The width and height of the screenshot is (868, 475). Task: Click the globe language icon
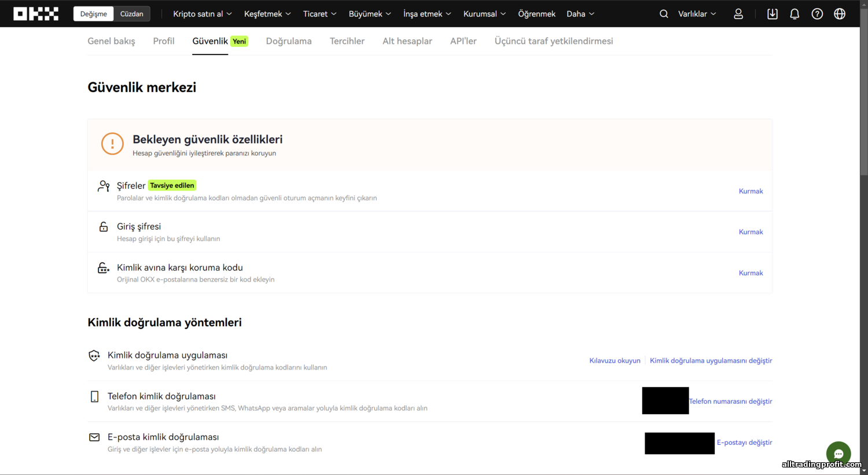pos(840,14)
